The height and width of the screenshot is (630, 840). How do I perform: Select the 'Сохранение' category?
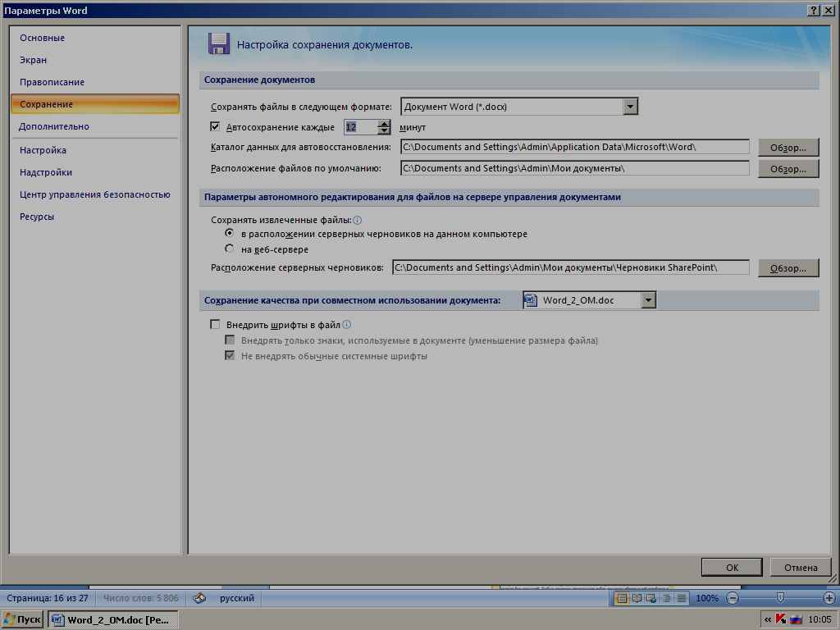coord(95,104)
